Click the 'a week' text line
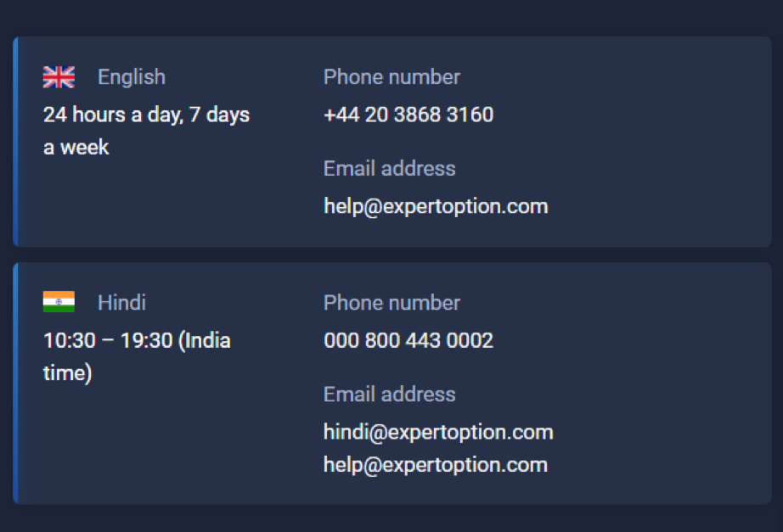This screenshot has height=532, width=783. [76, 148]
